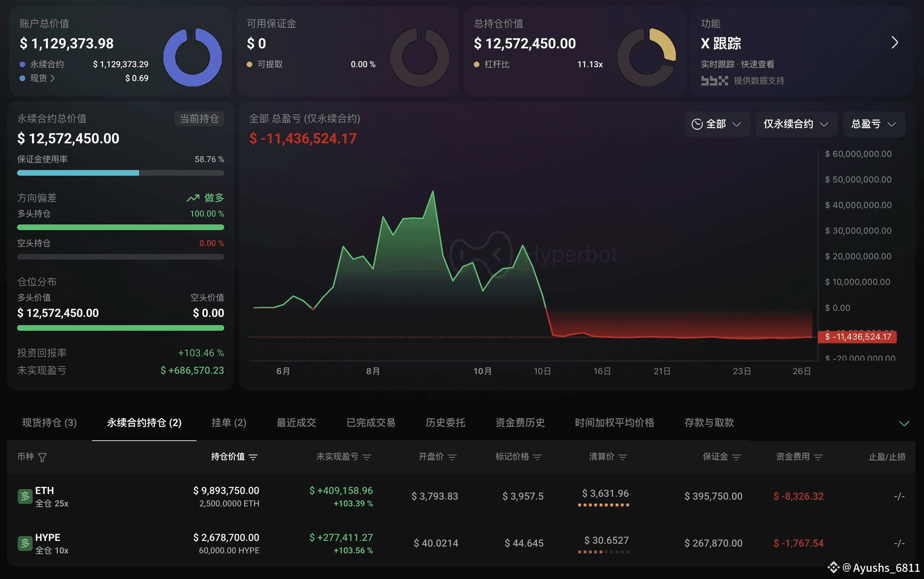Image resolution: width=924 pixels, height=579 pixels.
Task: Open the X 跟踪 feature arrow
Action: [x=894, y=43]
